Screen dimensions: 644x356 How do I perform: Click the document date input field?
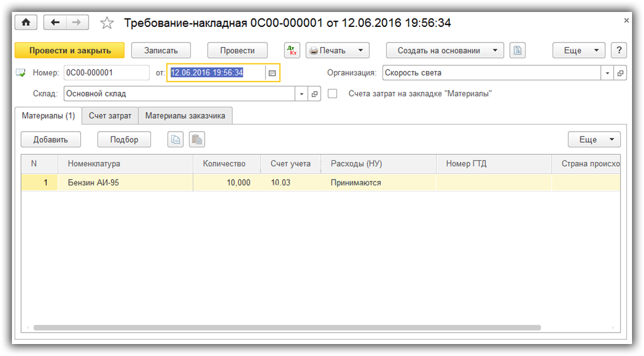[x=217, y=73]
